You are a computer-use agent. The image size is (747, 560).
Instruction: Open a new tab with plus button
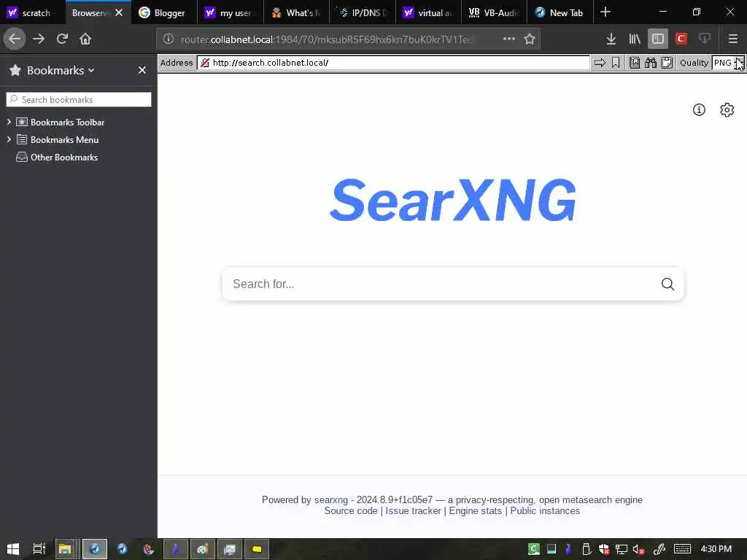[x=605, y=12]
